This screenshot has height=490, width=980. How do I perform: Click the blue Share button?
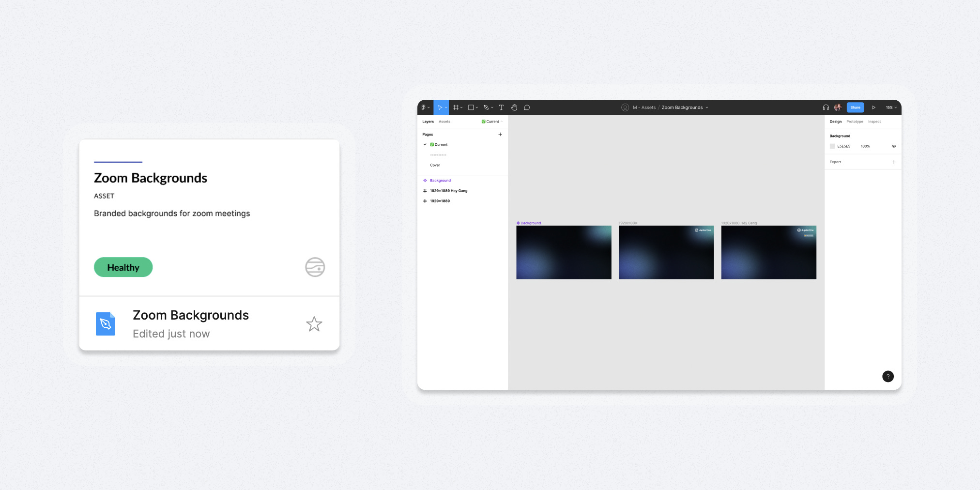pos(855,107)
